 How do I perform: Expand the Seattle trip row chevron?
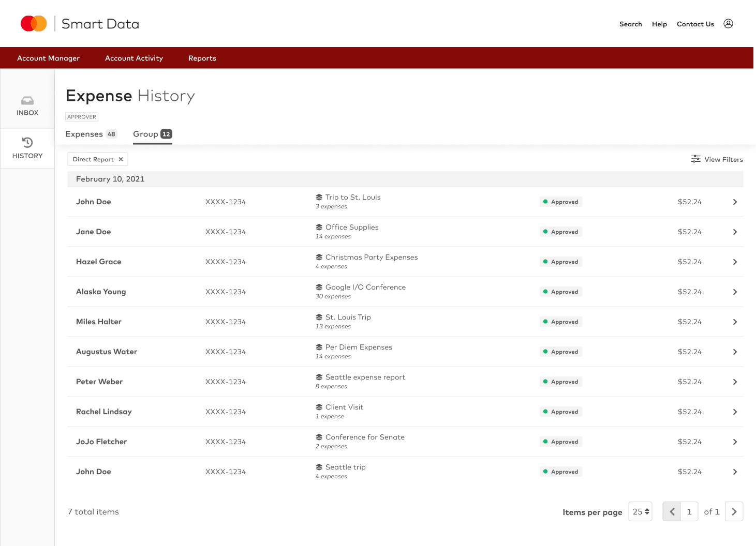[735, 472]
